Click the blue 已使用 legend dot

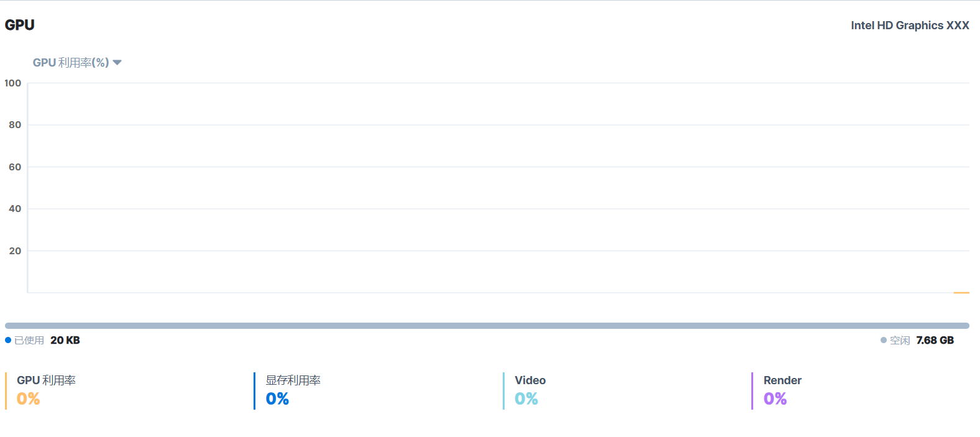pyautogui.click(x=8, y=340)
